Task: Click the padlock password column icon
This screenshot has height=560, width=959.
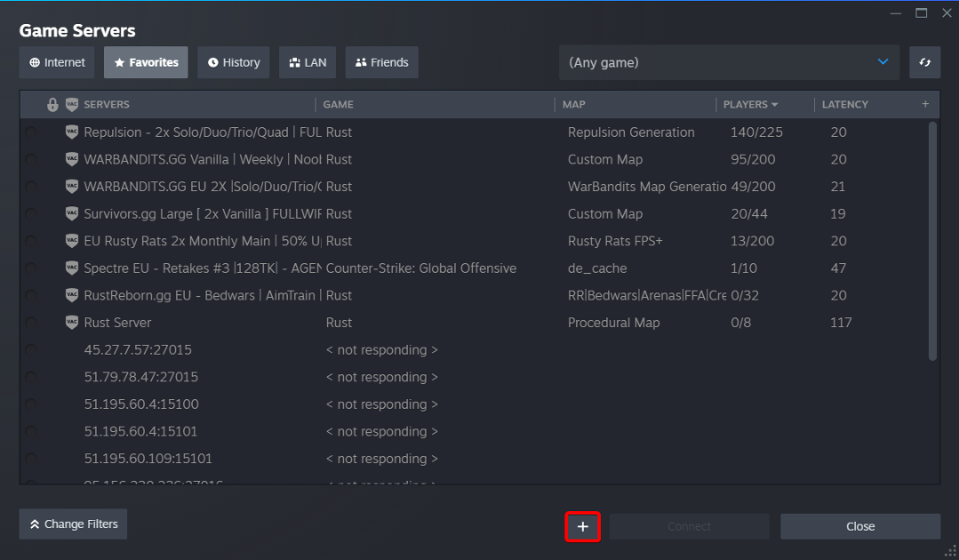Action: [x=52, y=105]
